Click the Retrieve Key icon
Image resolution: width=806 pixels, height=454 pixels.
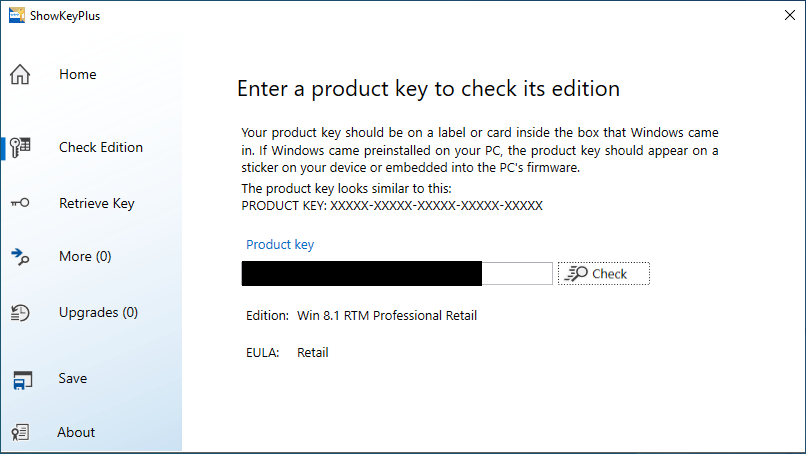pos(20,203)
